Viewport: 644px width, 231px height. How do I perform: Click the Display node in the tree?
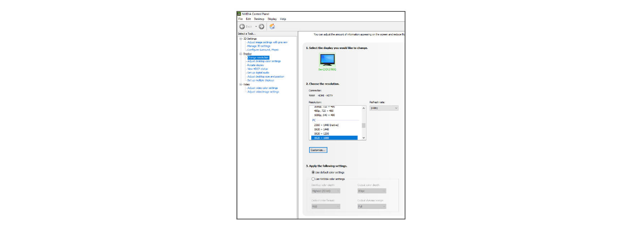pos(248,54)
